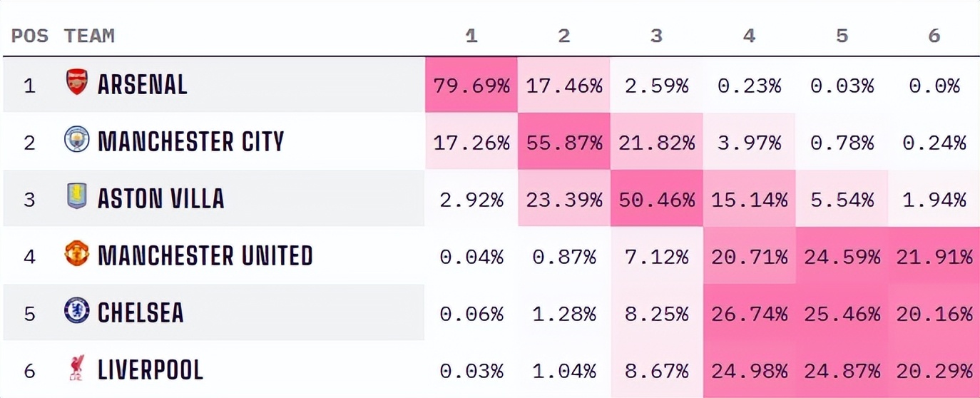Select the Aston Villa team name
Image resolution: width=980 pixels, height=398 pixels.
pos(160,199)
